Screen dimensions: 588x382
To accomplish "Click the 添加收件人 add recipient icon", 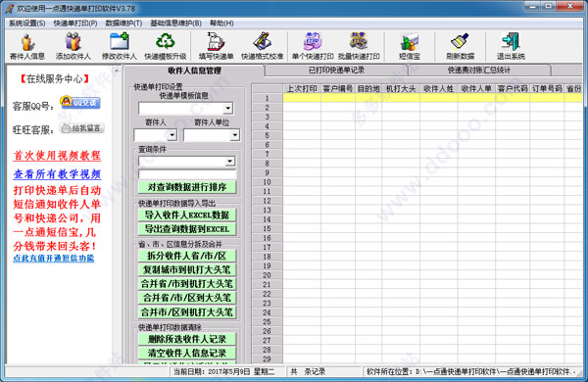I will click(x=73, y=46).
